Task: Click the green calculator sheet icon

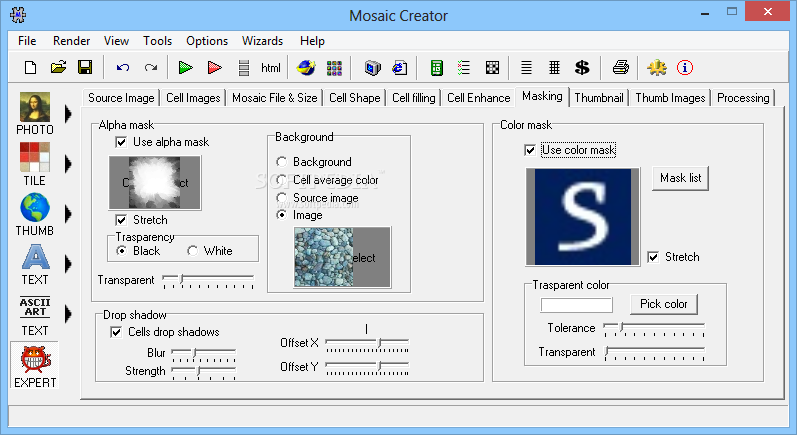Action: (x=437, y=68)
